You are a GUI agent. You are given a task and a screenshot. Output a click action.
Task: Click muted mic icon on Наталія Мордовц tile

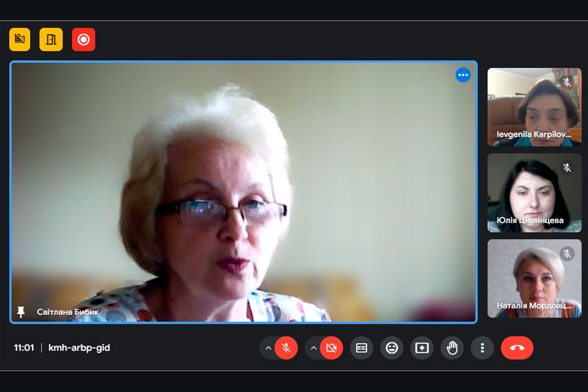(x=567, y=254)
